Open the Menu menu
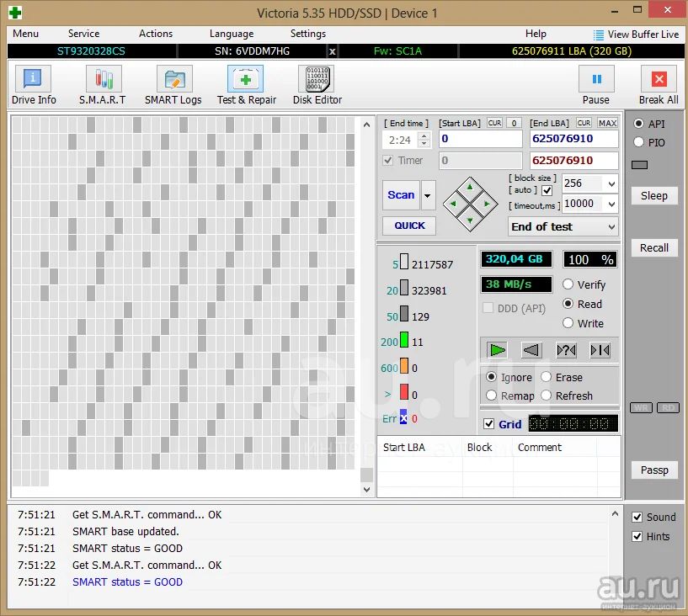This screenshot has width=688, height=616. pos(25,34)
